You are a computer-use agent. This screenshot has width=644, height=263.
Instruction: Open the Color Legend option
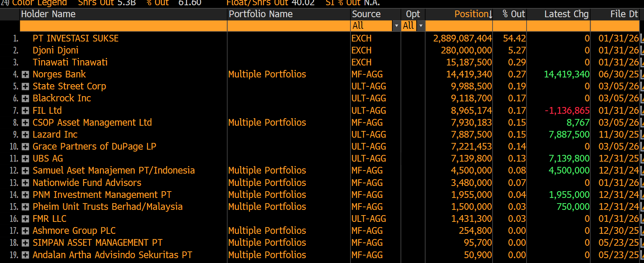click(39, 3)
